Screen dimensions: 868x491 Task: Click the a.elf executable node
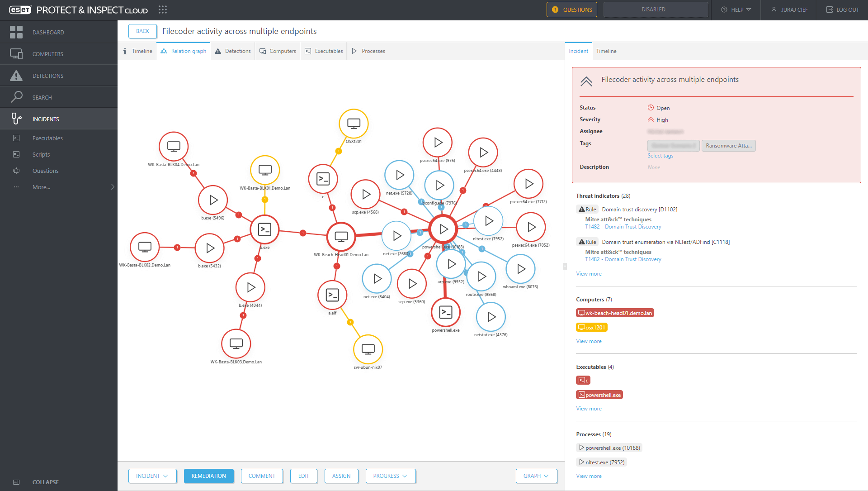[332, 296]
